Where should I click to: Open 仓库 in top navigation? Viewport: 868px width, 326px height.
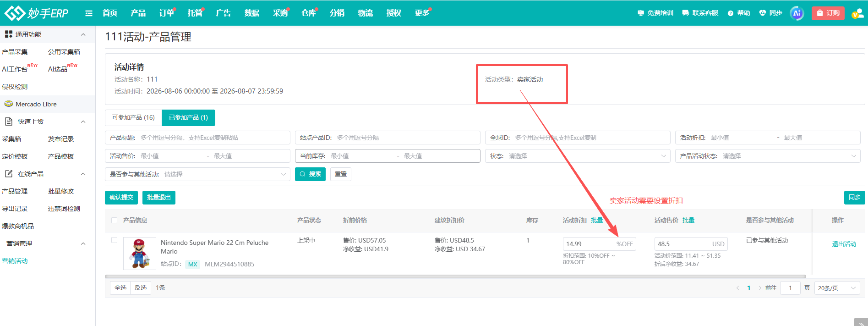(x=309, y=13)
